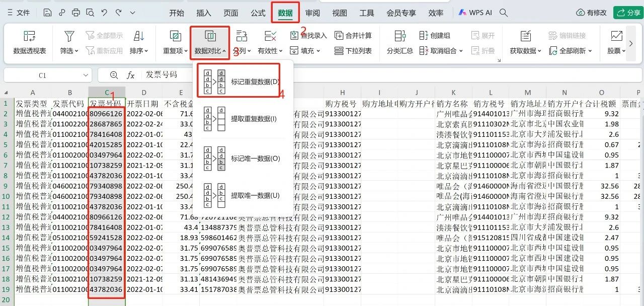Open the 排序 sort dropdown
The width and height of the screenshot is (644, 306).
coord(139,51)
